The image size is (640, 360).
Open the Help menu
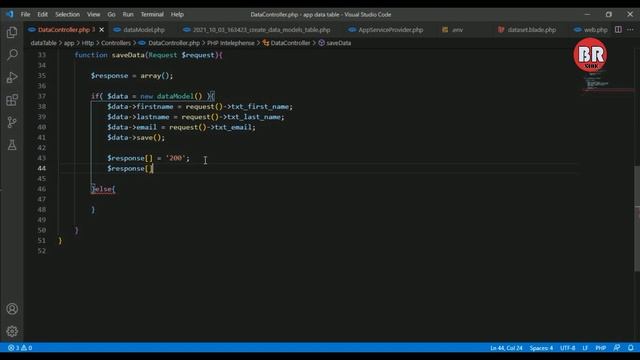[177, 14]
